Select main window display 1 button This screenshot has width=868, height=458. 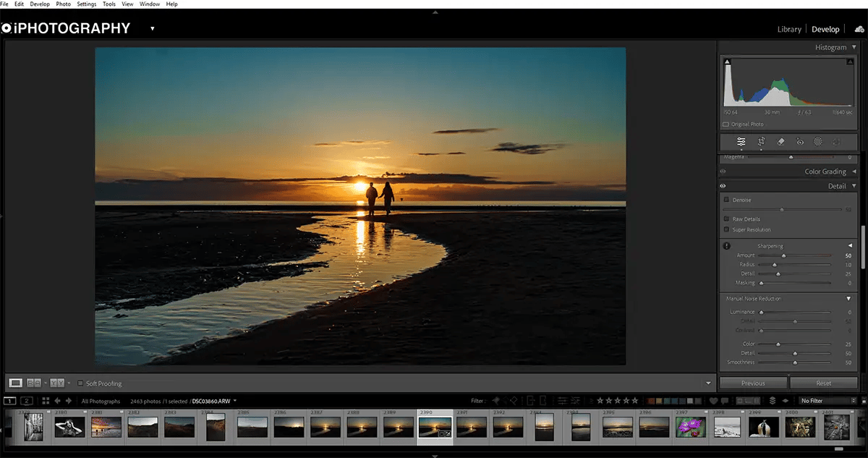click(x=10, y=401)
